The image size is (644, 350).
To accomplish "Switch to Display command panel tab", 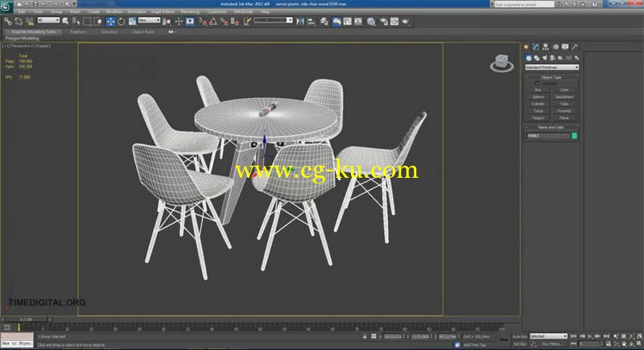I will 565,47.
